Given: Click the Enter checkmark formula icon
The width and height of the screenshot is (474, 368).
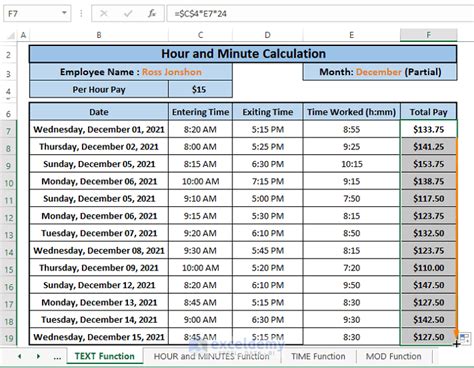Looking at the screenshot, I should click(x=128, y=13).
